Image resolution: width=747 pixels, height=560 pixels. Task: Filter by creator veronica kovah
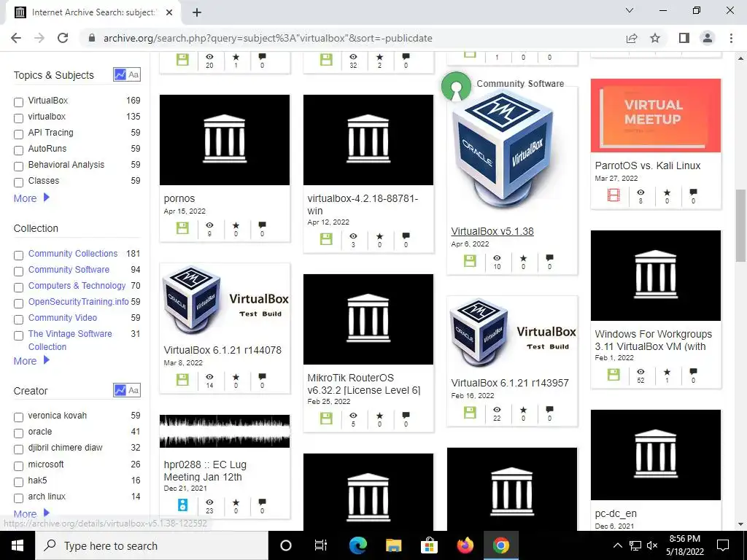[18, 417]
